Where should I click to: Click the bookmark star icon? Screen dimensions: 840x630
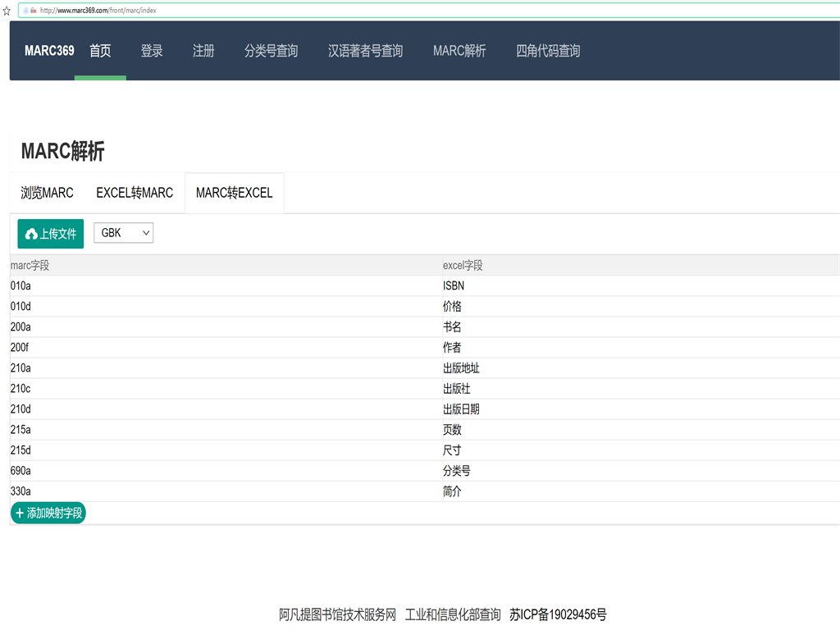click(x=7, y=11)
